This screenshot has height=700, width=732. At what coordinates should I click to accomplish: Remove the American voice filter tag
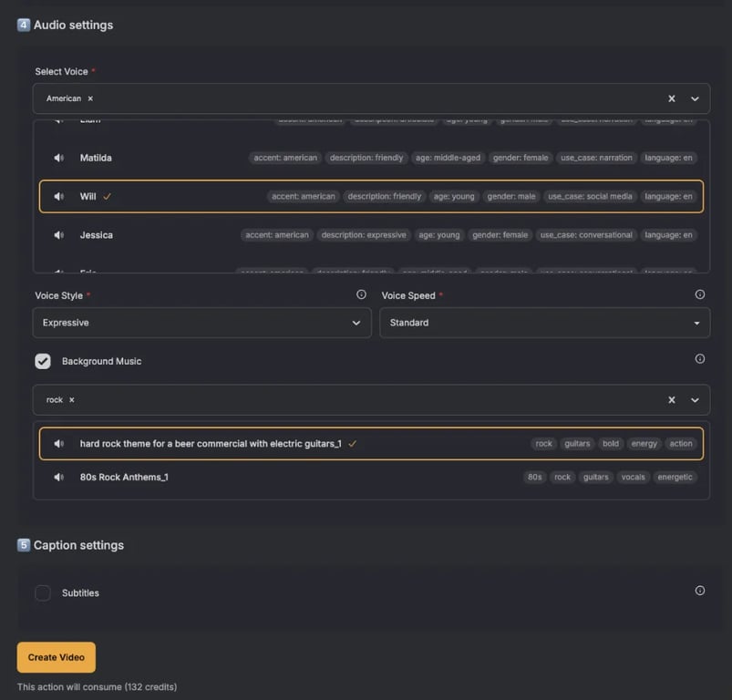90,98
